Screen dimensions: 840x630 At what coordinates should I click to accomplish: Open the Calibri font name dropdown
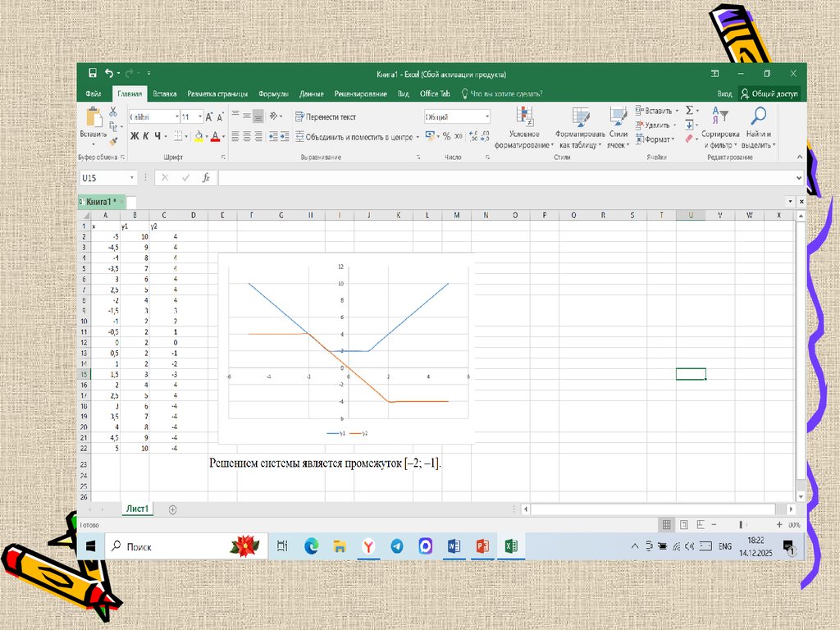tap(177, 116)
